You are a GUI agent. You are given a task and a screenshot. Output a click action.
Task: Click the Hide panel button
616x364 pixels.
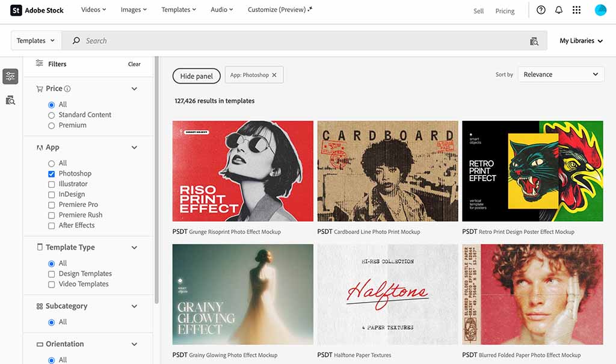197,76
